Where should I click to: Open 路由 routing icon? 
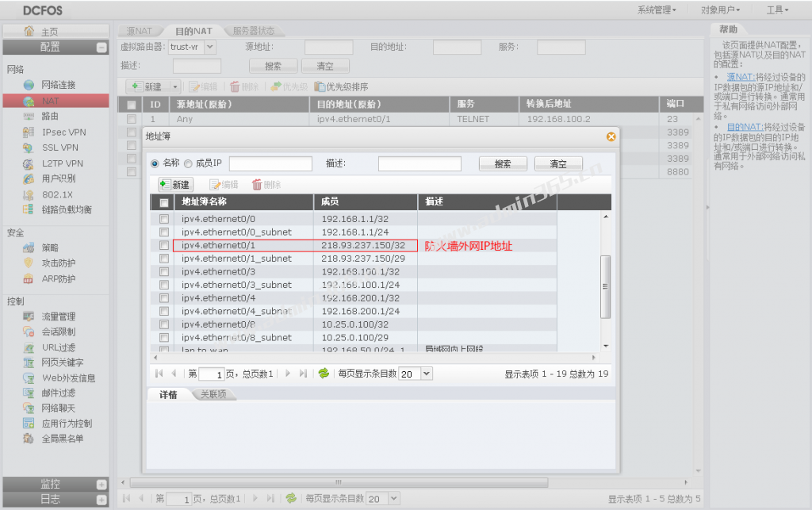[x=29, y=117]
